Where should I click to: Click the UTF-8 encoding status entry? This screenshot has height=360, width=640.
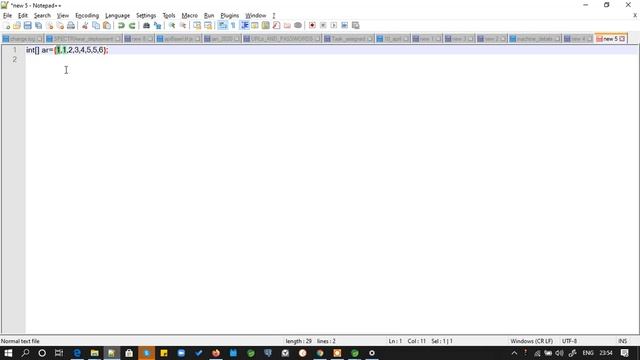pyautogui.click(x=569, y=341)
